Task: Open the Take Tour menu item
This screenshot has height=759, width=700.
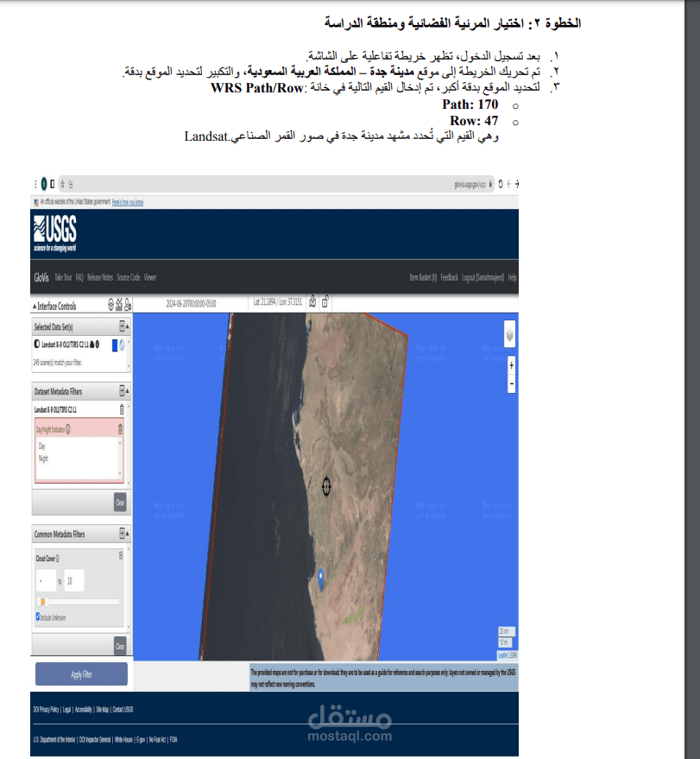Action: 63,277
